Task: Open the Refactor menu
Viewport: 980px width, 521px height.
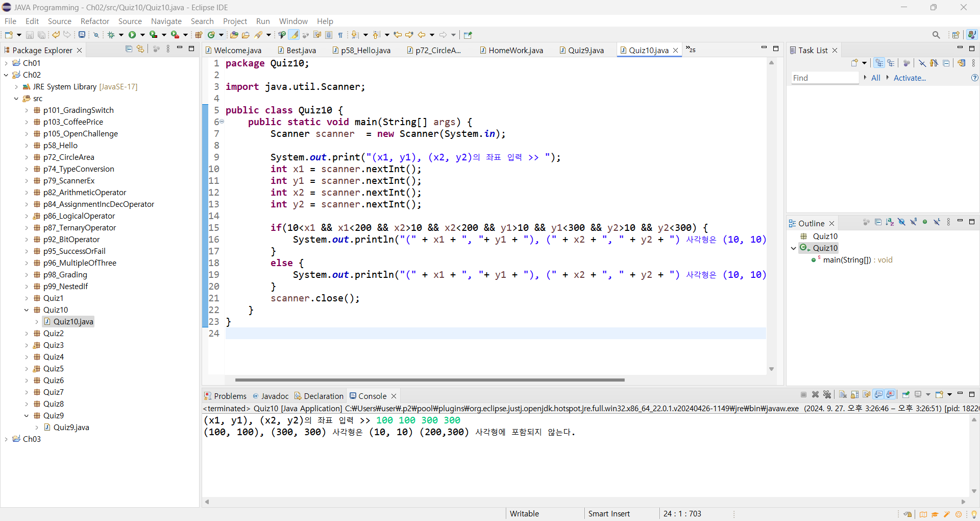Action: tap(95, 21)
